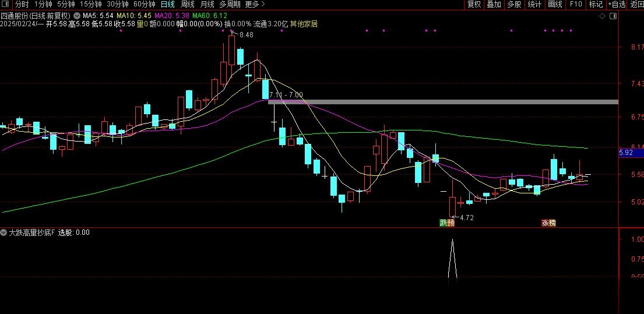Expand the 更多 periods menu
This screenshot has width=644, height=314.
coord(255,4)
